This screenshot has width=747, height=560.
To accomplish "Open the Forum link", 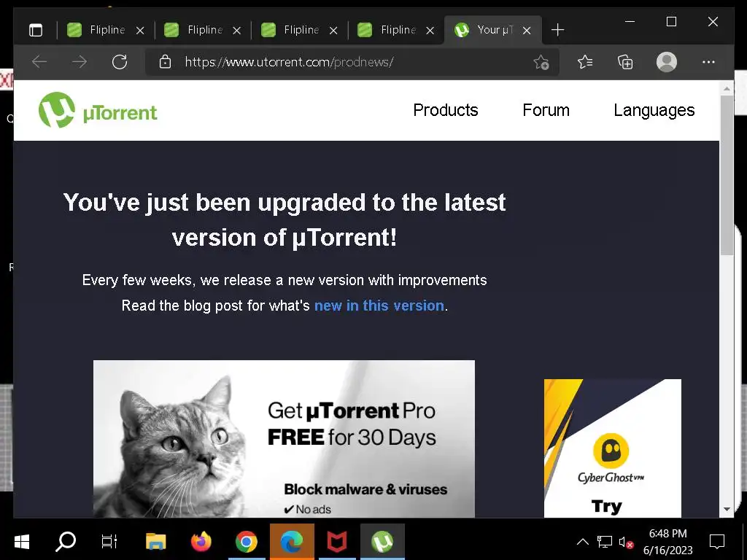I will (546, 110).
